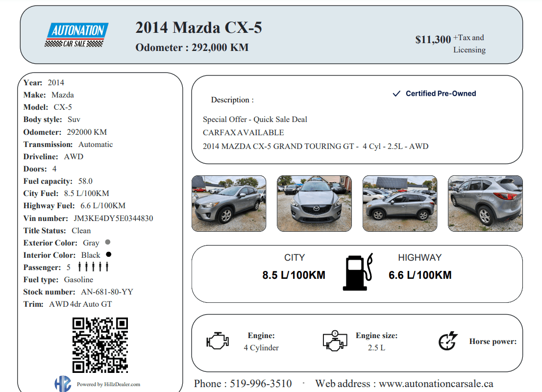Viewport: 542px width, 392px height.
Task: Click the Engine size 2.5 L value
Action: 376,348
